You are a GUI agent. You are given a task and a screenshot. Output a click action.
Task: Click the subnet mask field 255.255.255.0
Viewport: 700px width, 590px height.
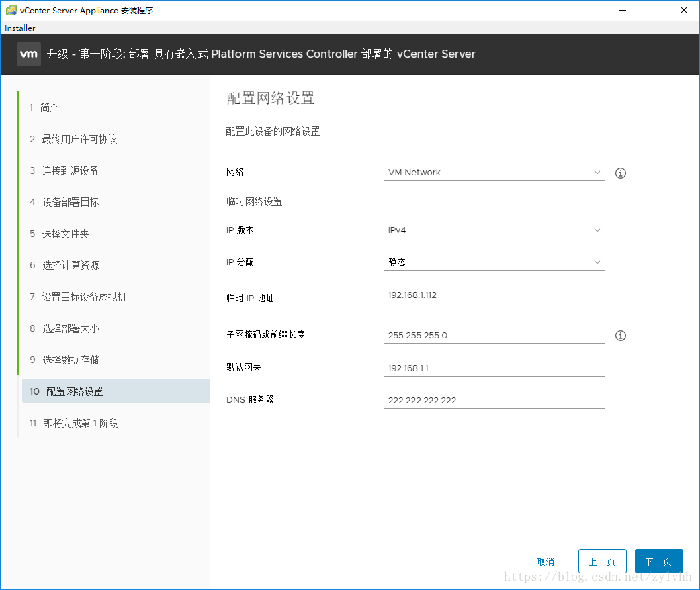point(494,336)
